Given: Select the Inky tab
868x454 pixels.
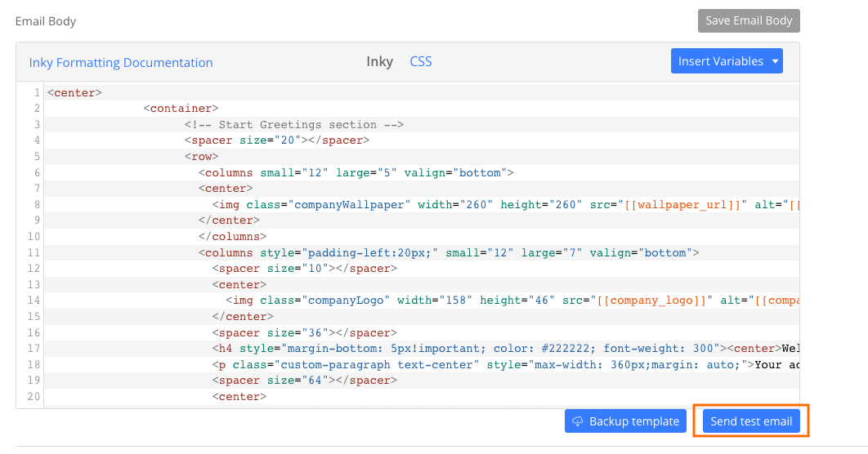Looking at the screenshot, I should coord(380,61).
